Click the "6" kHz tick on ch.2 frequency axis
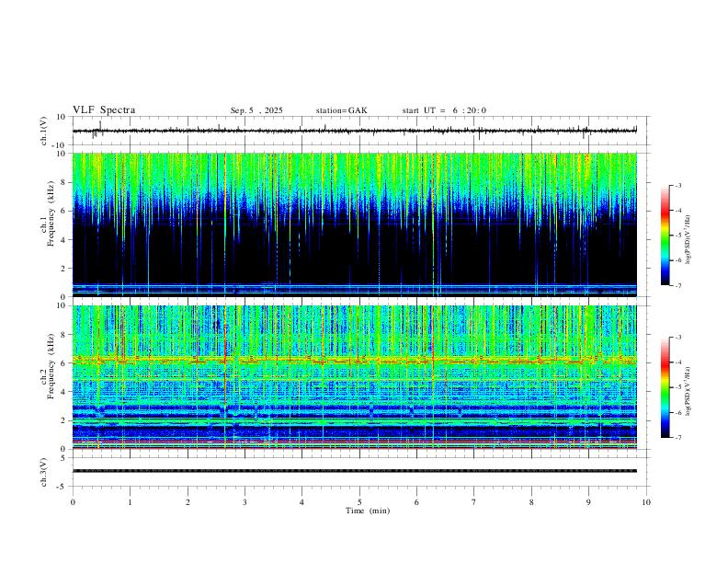Screen dimensions: 728x563 pyautogui.click(x=63, y=363)
